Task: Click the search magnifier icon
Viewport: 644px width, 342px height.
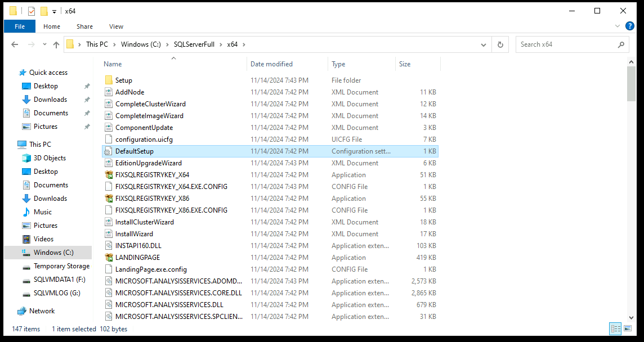Action: pos(621,44)
